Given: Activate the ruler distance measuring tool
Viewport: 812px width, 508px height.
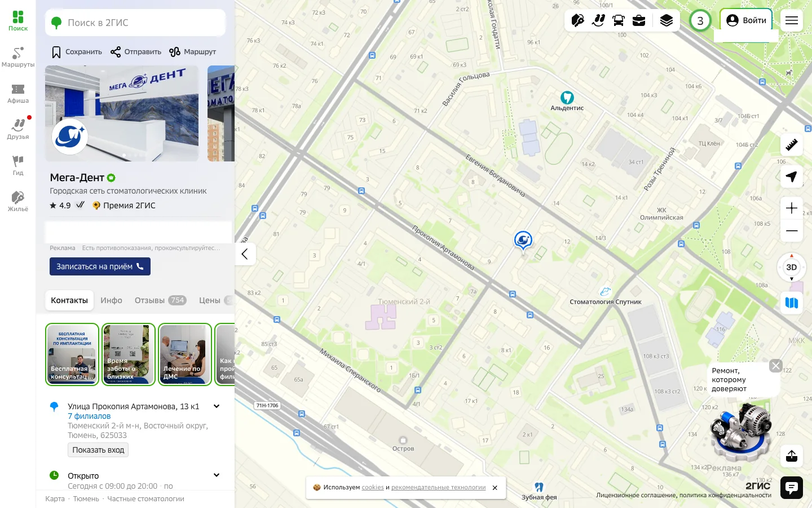Looking at the screenshot, I should click(792, 144).
